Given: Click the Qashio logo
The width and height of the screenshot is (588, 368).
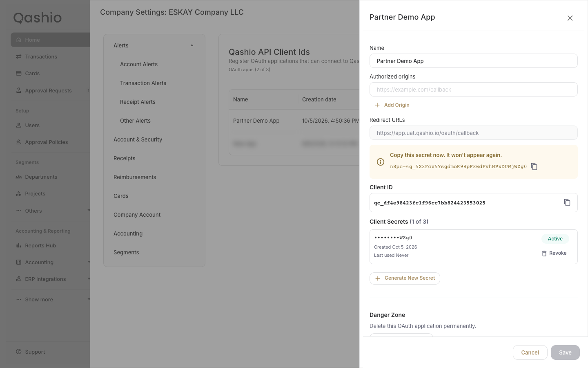Looking at the screenshot, I should [x=38, y=18].
